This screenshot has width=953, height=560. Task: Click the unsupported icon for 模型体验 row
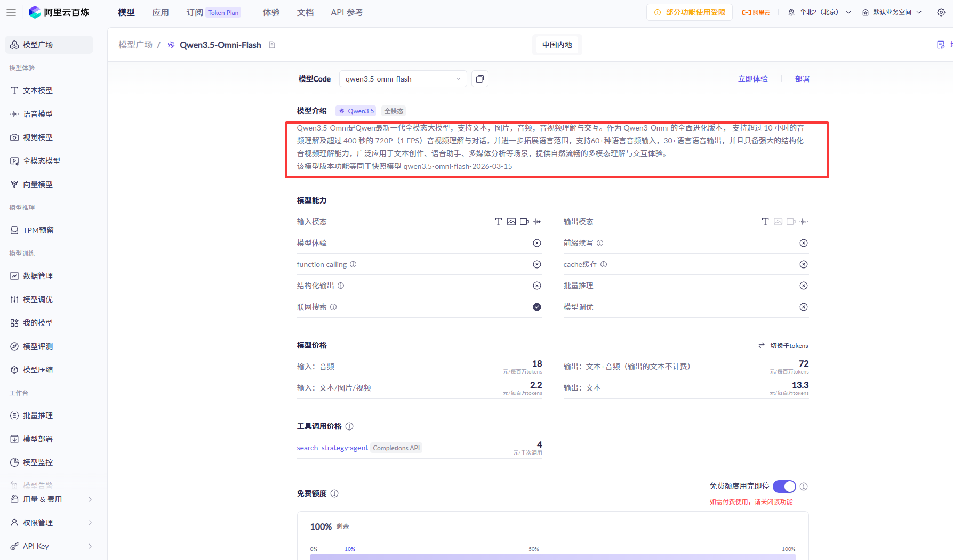537,243
